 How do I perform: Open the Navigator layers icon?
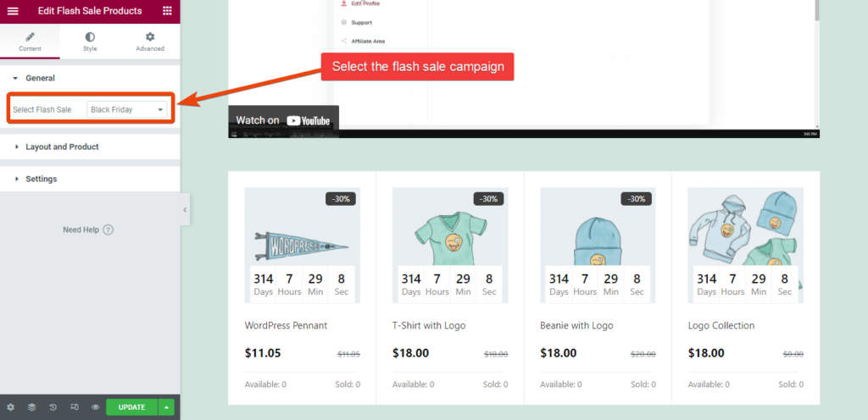(x=31, y=407)
